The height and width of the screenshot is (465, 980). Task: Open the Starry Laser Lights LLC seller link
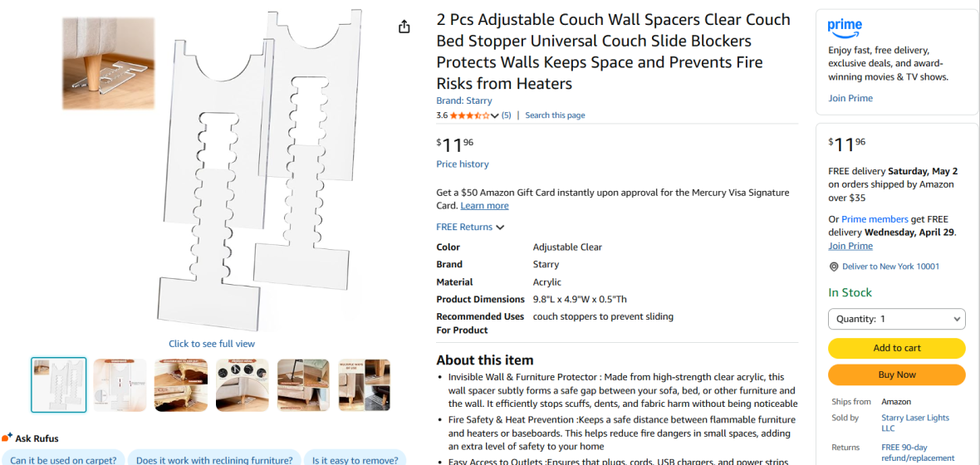click(x=915, y=423)
